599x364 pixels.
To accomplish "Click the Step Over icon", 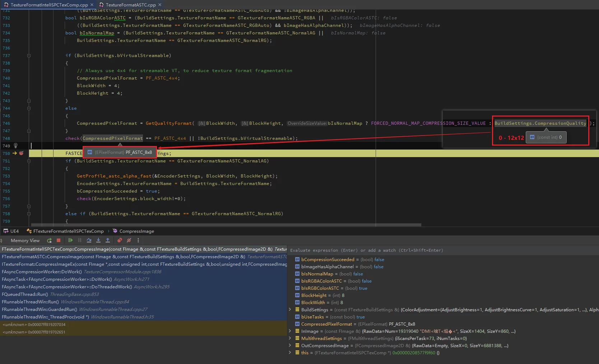I will 89,241.
